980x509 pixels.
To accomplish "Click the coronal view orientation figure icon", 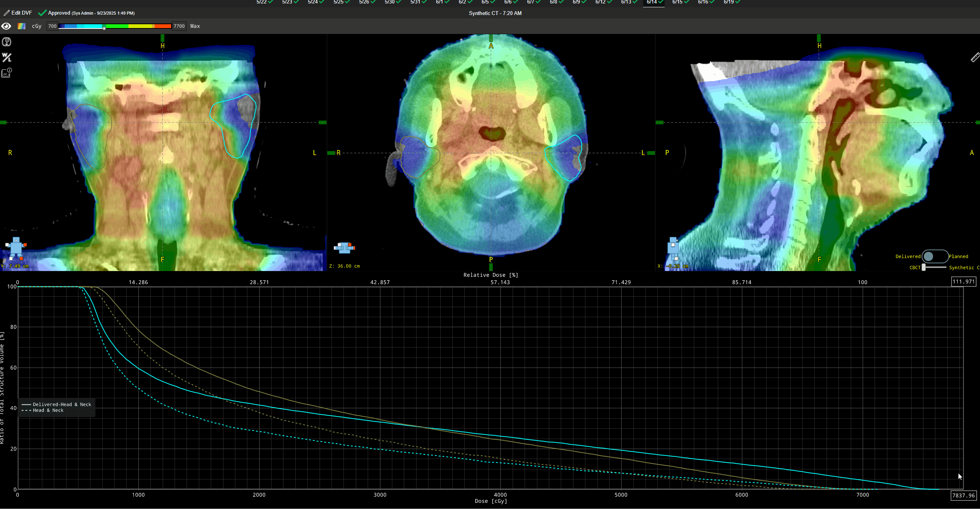I will point(16,248).
